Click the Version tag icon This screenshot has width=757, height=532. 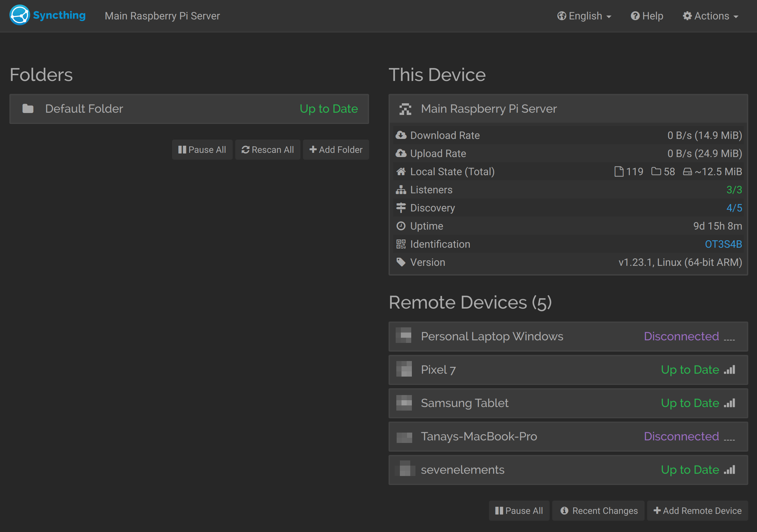[x=401, y=262]
